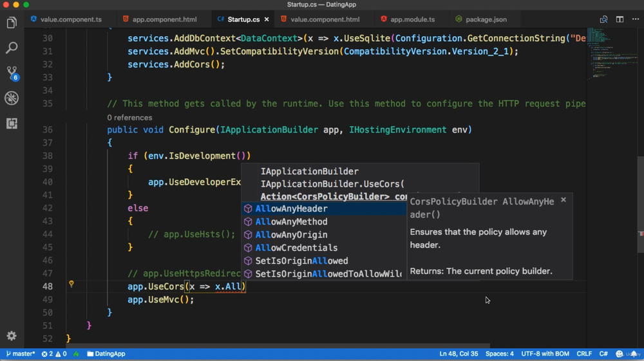Screen dimensions: 644x361
Task: Open the Explorer view in activity bar
Action: (x=12, y=23)
